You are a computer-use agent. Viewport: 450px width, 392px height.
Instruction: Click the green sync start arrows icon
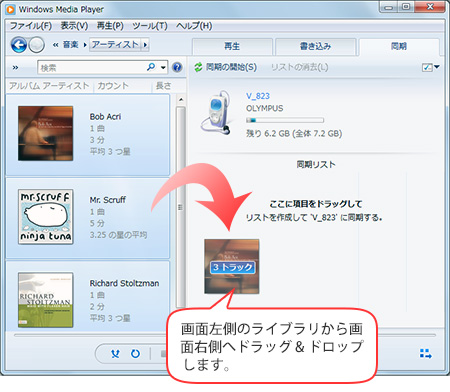point(198,67)
